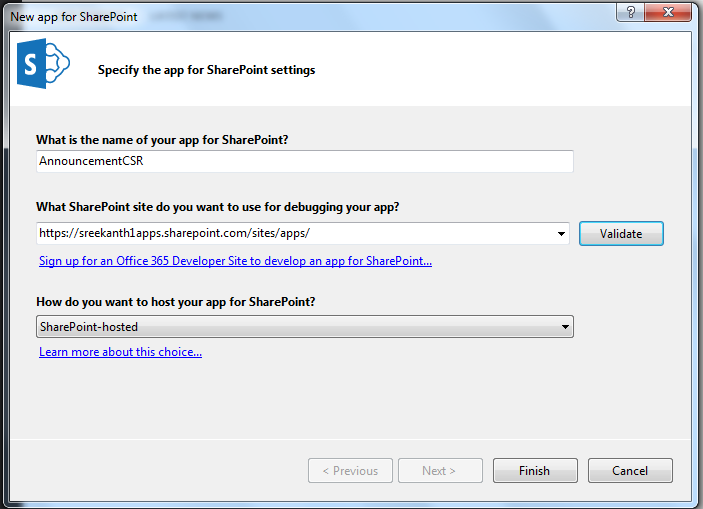Follow the Learn more about this choice link

pyautogui.click(x=120, y=352)
